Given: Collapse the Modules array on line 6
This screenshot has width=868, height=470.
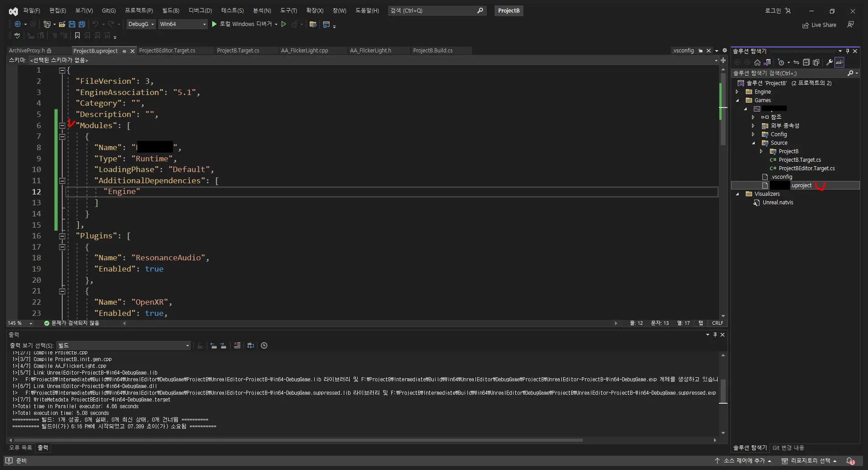Looking at the screenshot, I should click(62, 125).
